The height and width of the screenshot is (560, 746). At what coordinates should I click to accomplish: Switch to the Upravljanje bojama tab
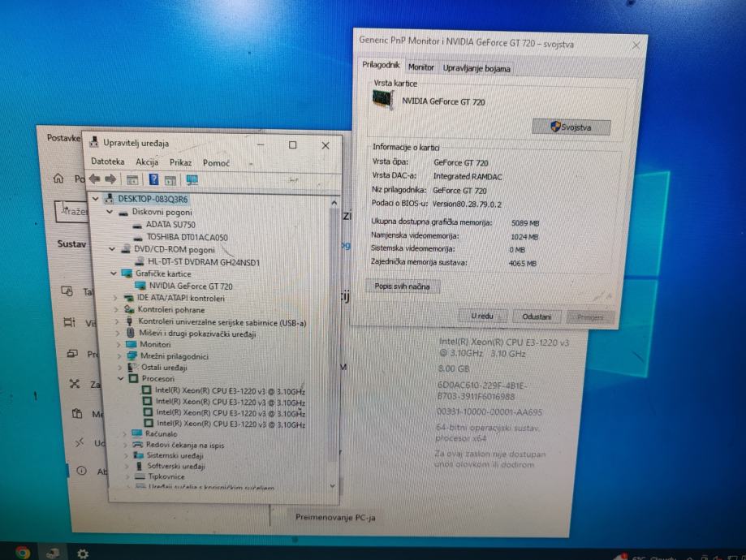476,68
